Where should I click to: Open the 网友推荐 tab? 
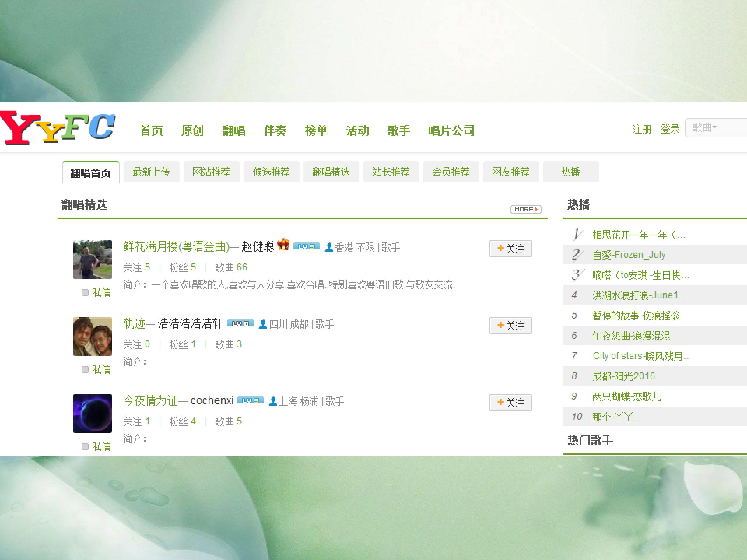(511, 172)
